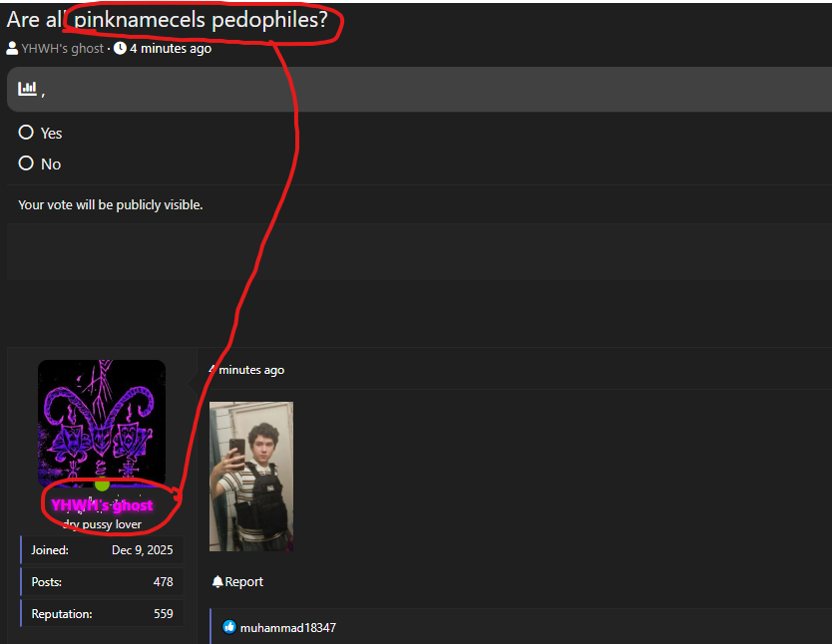Click the thread header "4 minutes ago" timestamp
The image size is (832, 644).
pyautogui.click(x=170, y=48)
